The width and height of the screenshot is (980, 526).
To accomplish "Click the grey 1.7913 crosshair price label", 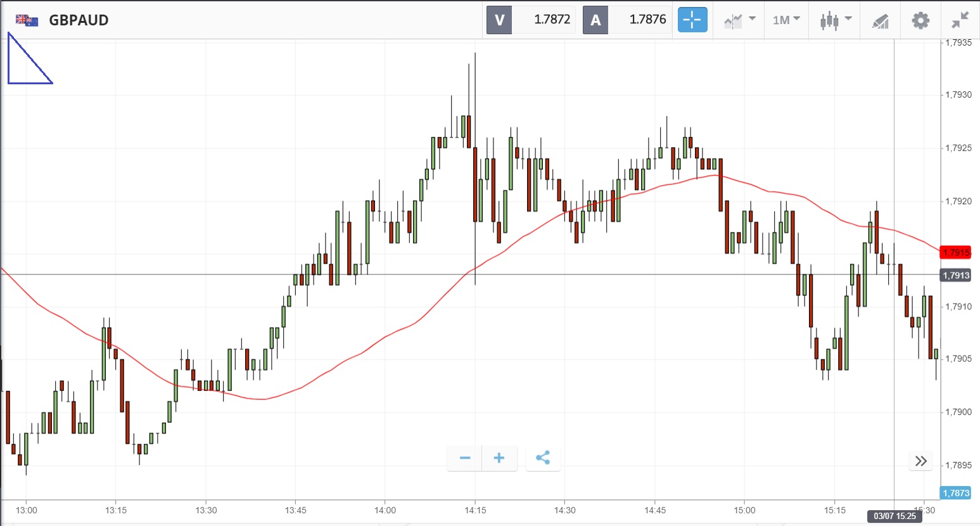I will pos(955,275).
